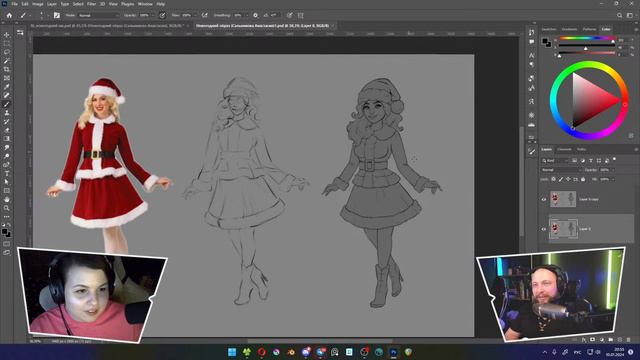Open the Photoshop taskbar icon
The width and height of the screenshot is (640, 360).
tap(393, 352)
